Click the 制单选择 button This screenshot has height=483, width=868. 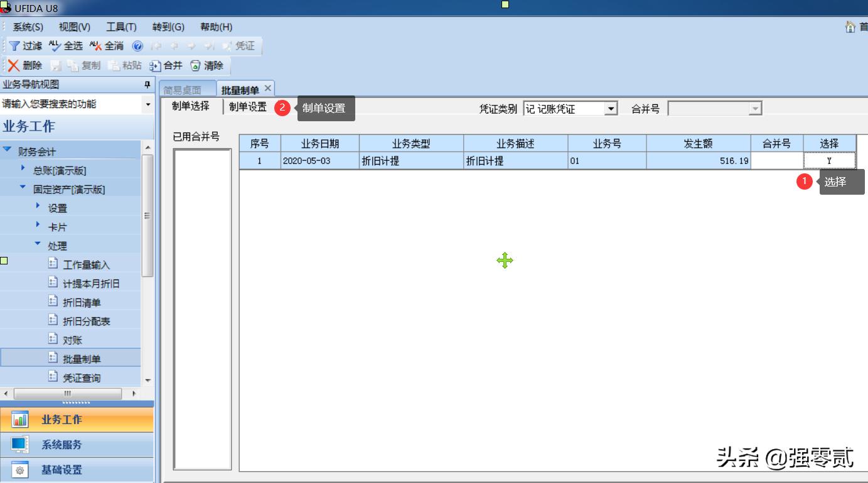(x=191, y=107)
